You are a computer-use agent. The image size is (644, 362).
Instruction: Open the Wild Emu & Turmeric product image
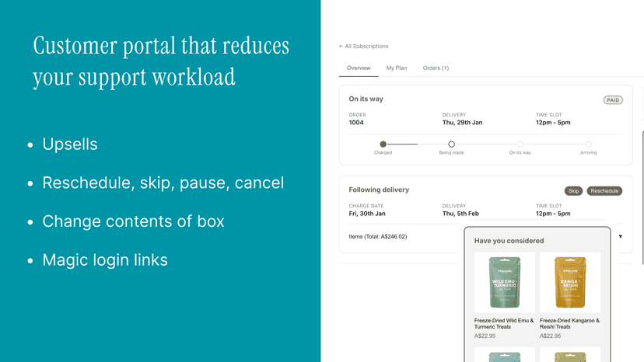click(504, 283)
